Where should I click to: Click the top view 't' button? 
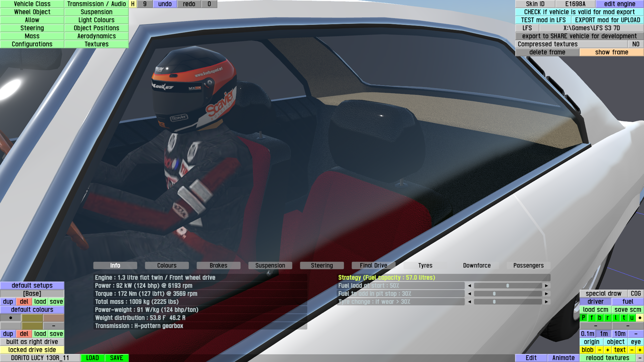(624, 318)
